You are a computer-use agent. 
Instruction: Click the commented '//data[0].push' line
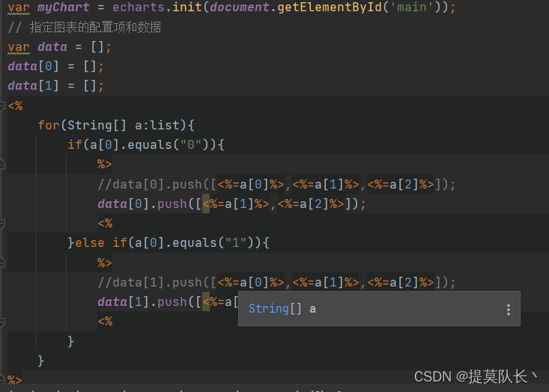coord(276,184)
